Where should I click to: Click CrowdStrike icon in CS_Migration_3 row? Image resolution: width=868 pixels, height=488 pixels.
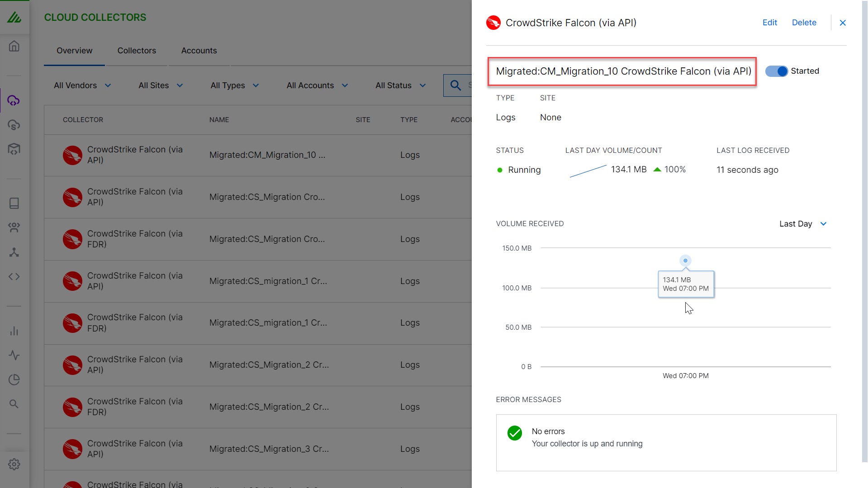tap(72, 449)
